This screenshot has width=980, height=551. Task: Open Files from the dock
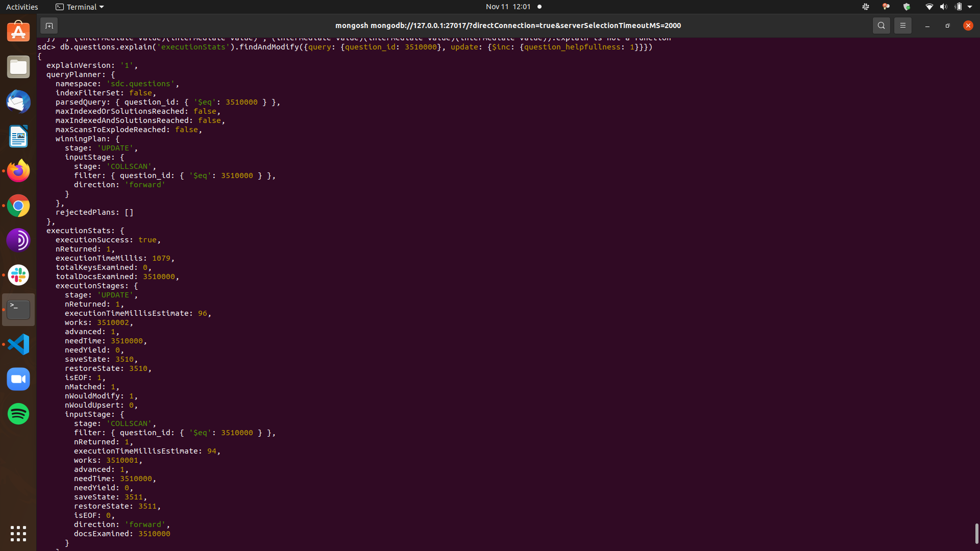tap(18, 66)
